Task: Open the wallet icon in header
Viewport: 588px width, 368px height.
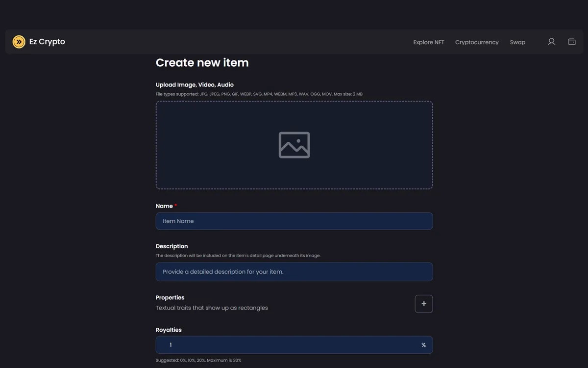Action: coord(572,42)
